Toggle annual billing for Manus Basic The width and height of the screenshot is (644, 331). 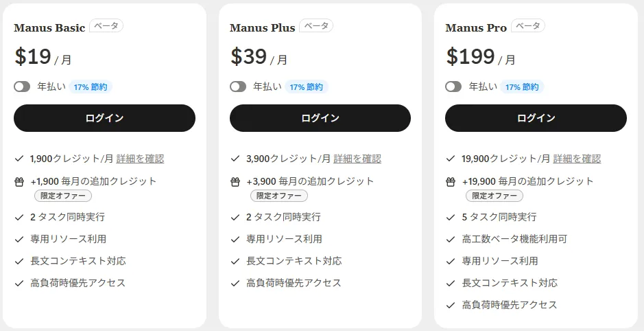[x=22, y=87]
